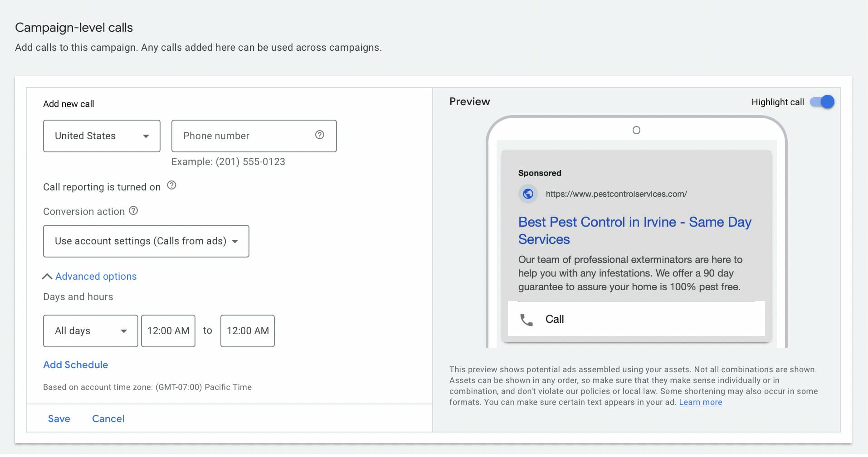Open the Phone number help tooltip
The width and height of the screenshot is (868, 457).
(319, 135)
